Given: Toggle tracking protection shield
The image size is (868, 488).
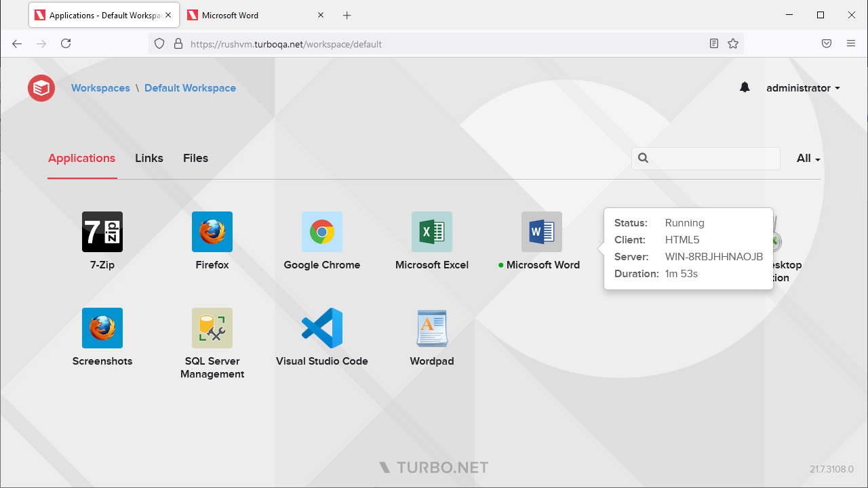Looking at the screenshot, I should [x=159, y=43].
